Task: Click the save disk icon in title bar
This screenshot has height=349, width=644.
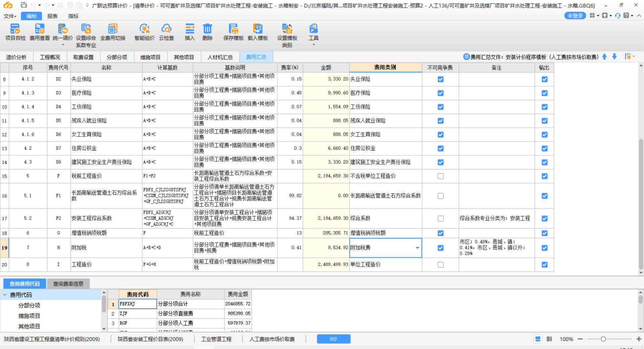Action: point(24,5)
